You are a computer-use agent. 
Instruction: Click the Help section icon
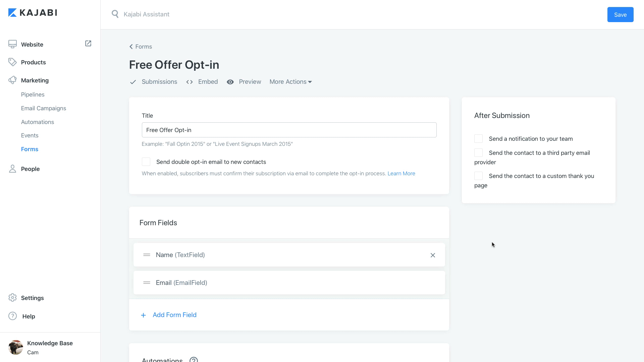pos(12,316)
